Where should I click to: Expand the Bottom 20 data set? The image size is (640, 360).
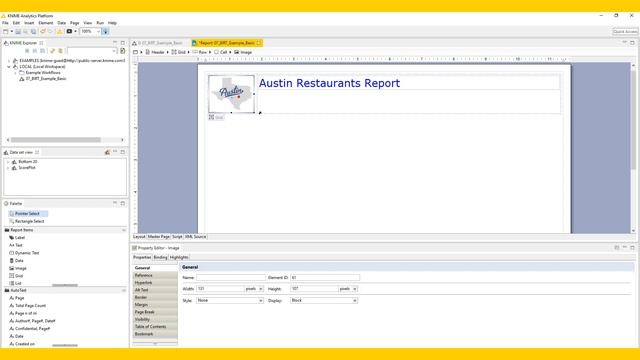(8, 162)
